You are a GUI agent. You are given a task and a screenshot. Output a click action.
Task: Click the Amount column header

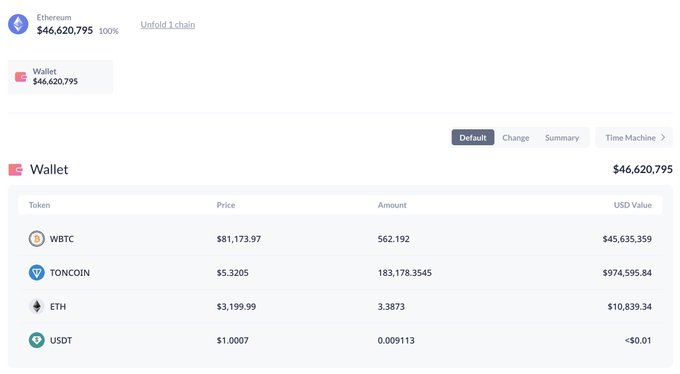pos(392,205)
